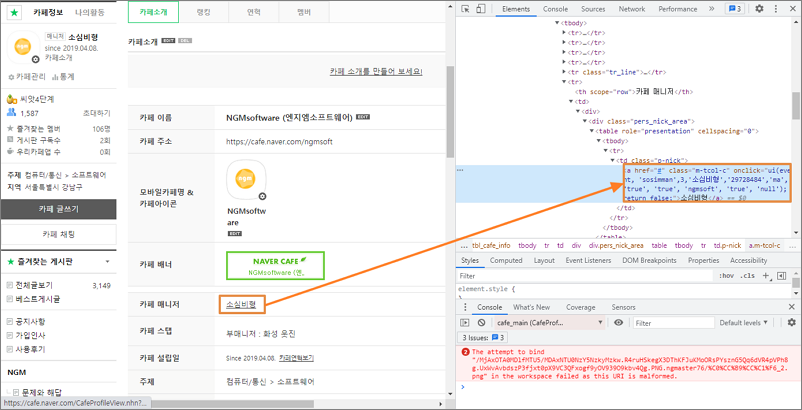Toggle the .cls class editor button
Screen dimensions: 802x410
[x=747, y=276]
